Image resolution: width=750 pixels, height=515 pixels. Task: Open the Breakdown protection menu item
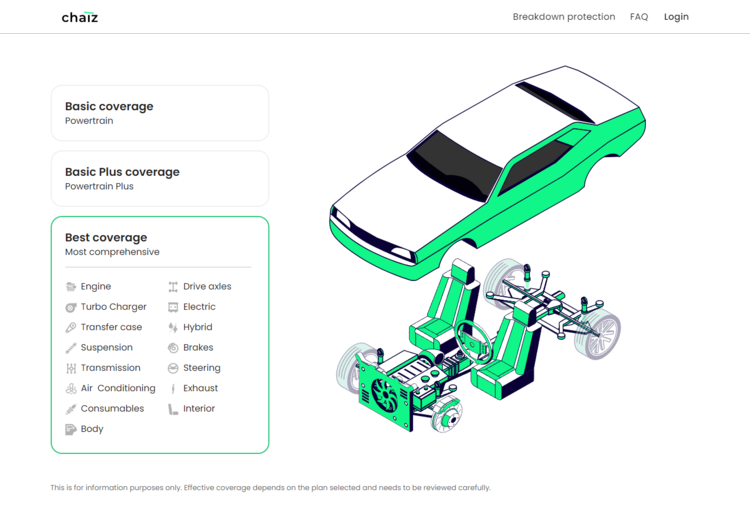click(563, 17)
